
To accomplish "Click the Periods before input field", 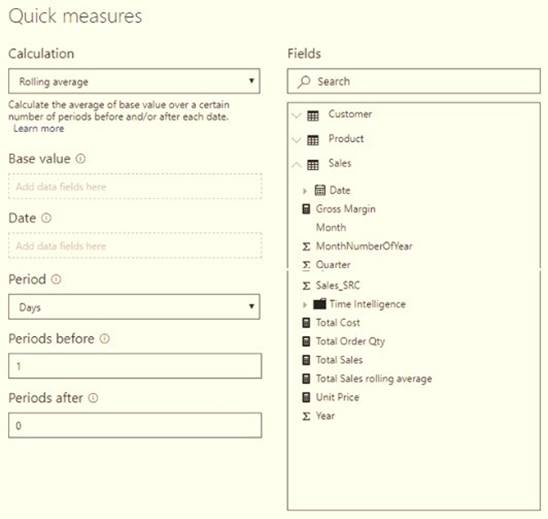I will click(135, 366).
